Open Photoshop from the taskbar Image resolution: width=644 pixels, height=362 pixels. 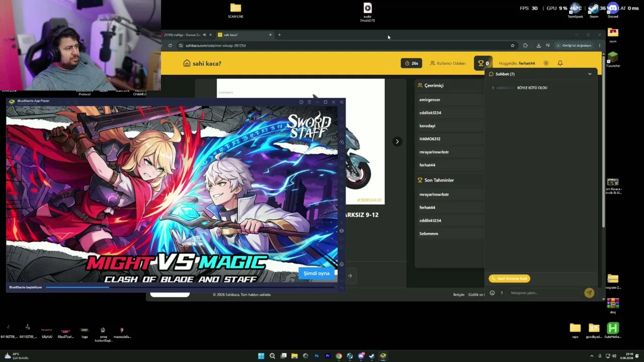(x=316, y=356)
